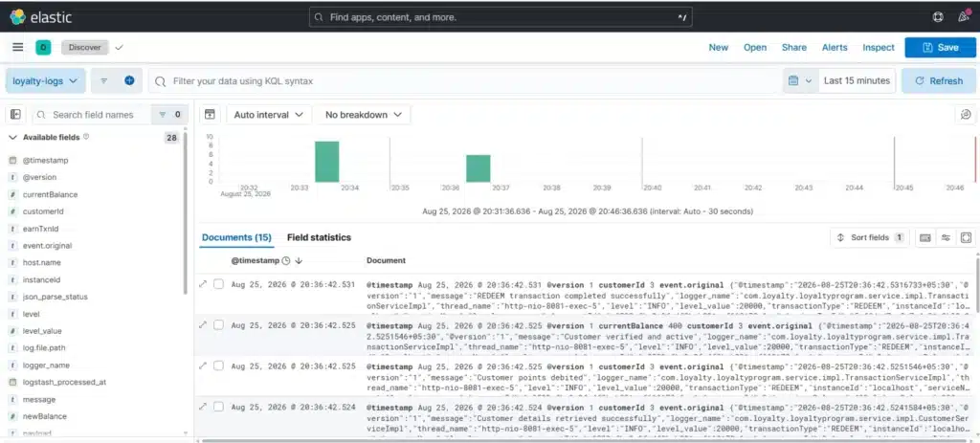Open the Auto interval dropdown
The width and height of the screenshot is (980, 443).
point(269,115)
